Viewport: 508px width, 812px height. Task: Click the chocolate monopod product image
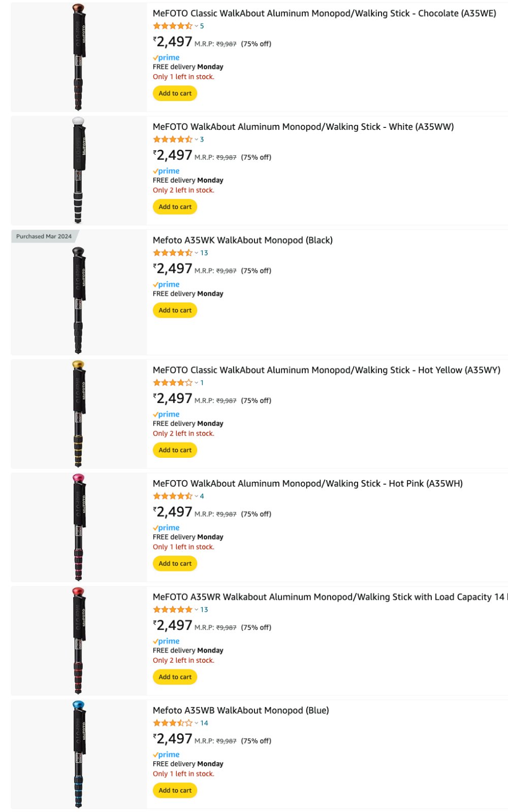point(79,57)
